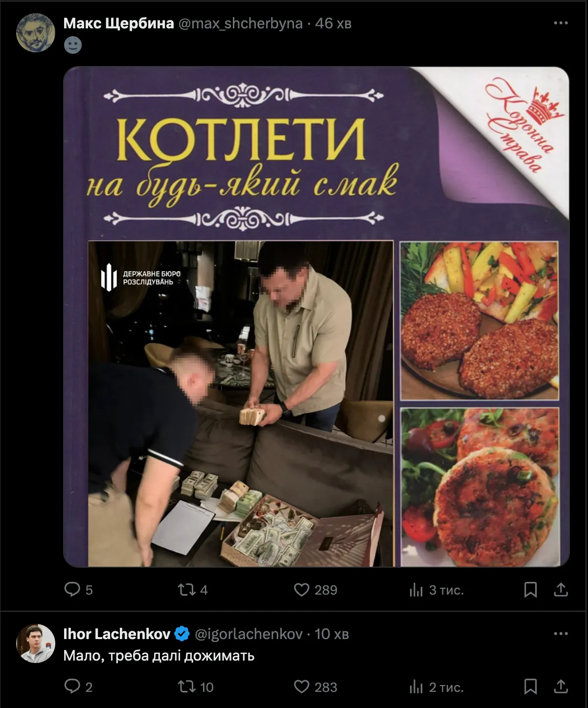Visit the @max_shcherbyna handle link
Image resolution: width=588 pixels, height=708 pixels.
[x=240, y=23]
